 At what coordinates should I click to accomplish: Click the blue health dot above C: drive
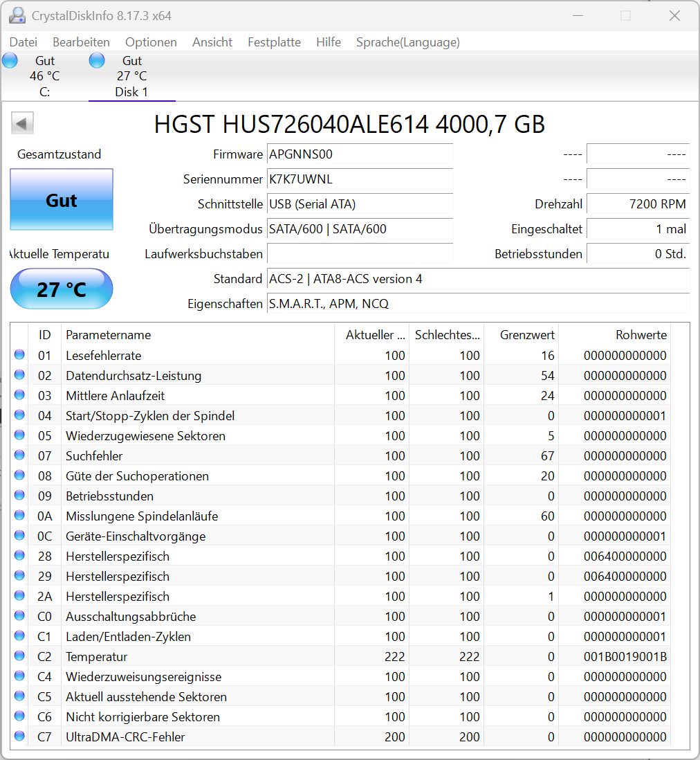10,60
